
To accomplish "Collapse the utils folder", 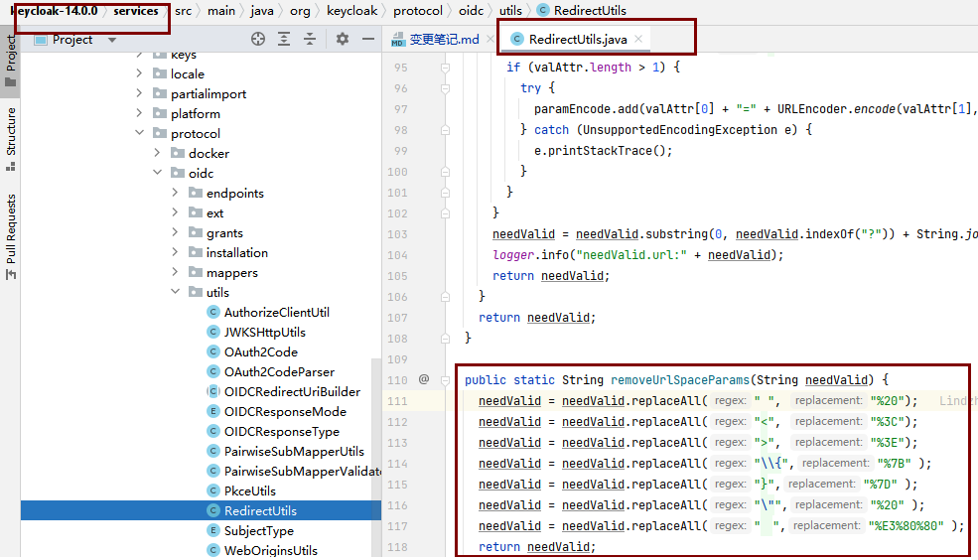I will [176, 292].
